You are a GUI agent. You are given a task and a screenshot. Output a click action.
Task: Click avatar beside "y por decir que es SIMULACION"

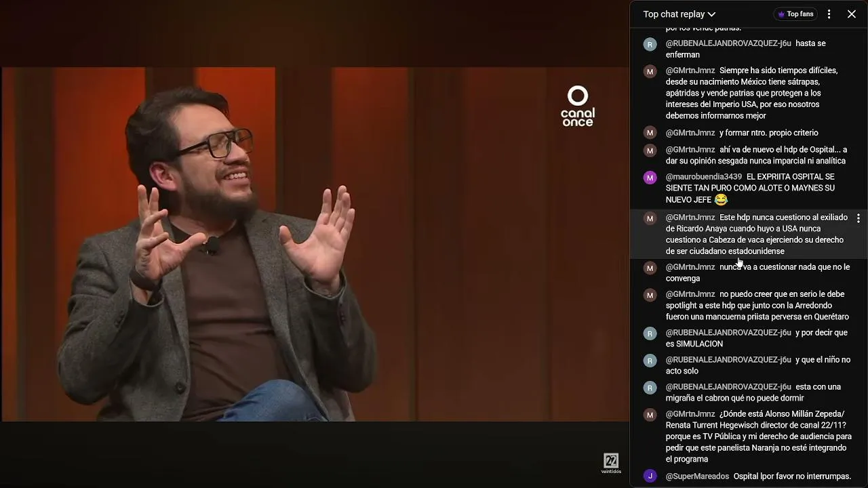[x=650, y=333]
